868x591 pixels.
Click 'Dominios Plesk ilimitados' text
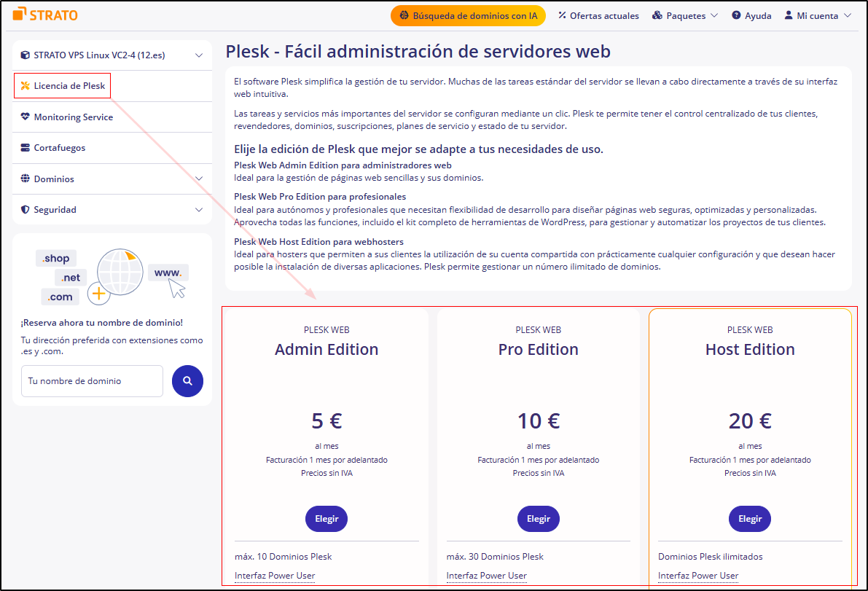711,557
